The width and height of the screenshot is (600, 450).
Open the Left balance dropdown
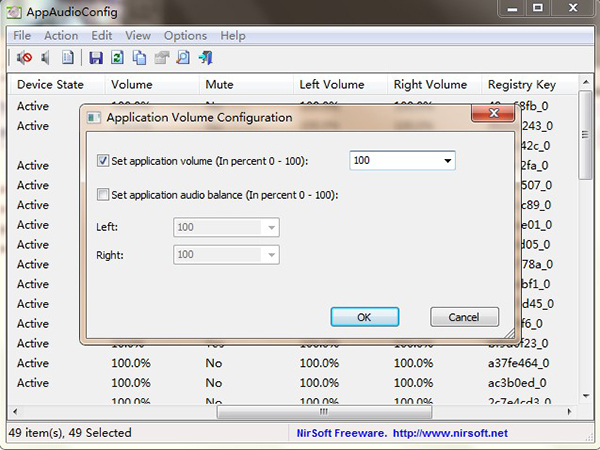(x=271, y=227)
